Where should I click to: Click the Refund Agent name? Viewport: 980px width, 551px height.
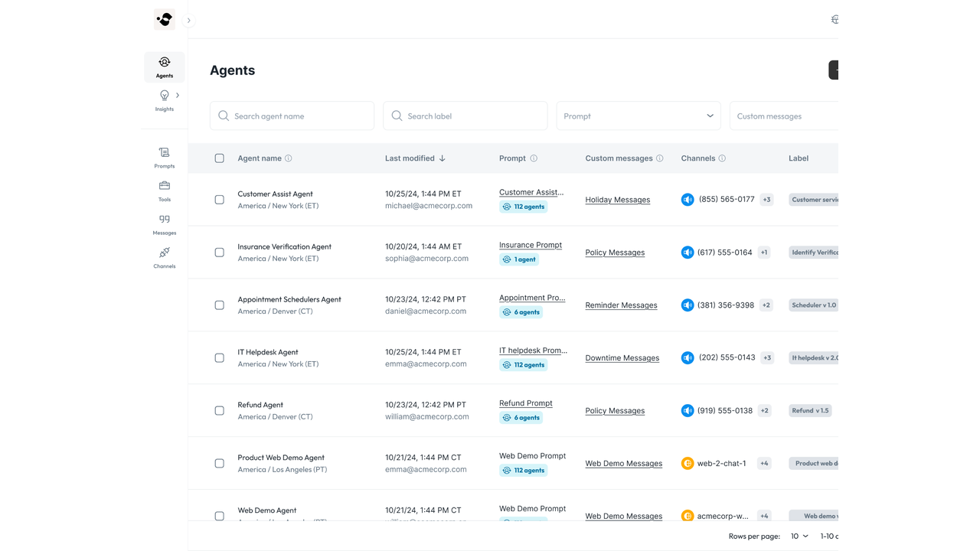click(260, 406)
